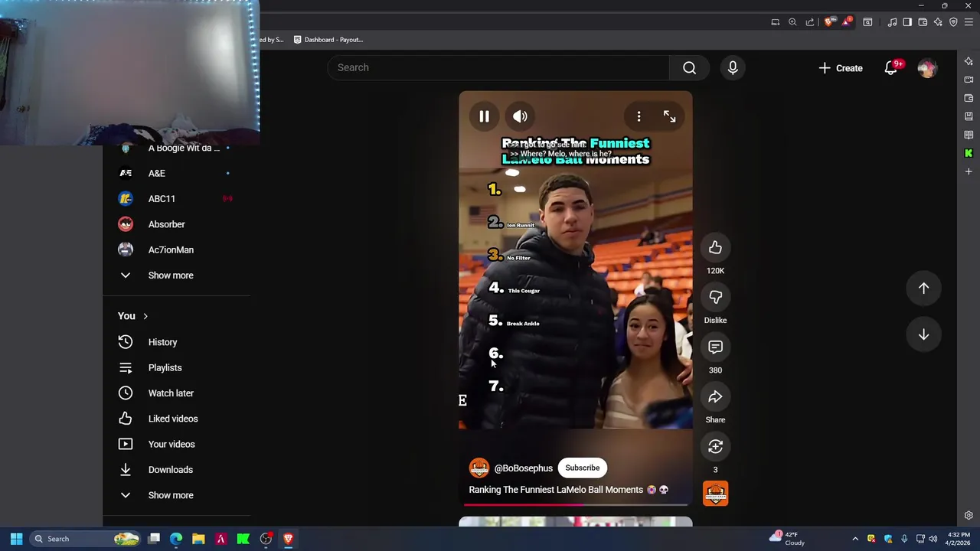Click the Windows taskbar Search box
The image size is (980, 551).
87,539
